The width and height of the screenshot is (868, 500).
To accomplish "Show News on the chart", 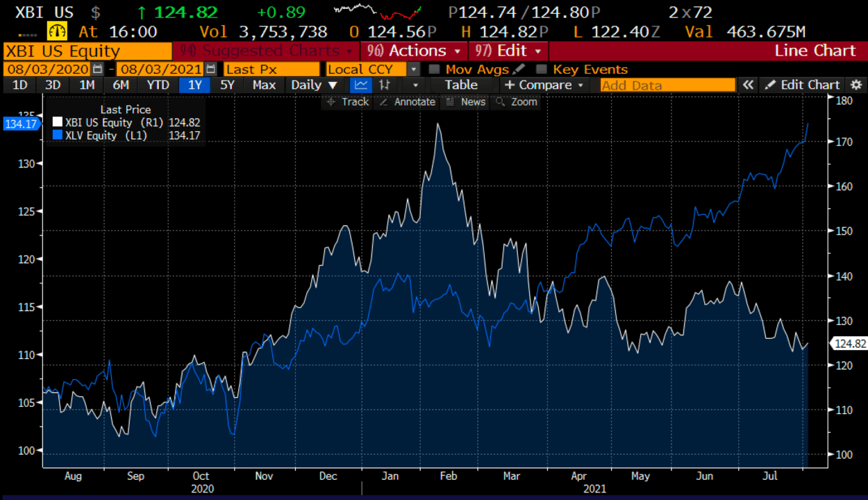I will [x=466, y=101].
